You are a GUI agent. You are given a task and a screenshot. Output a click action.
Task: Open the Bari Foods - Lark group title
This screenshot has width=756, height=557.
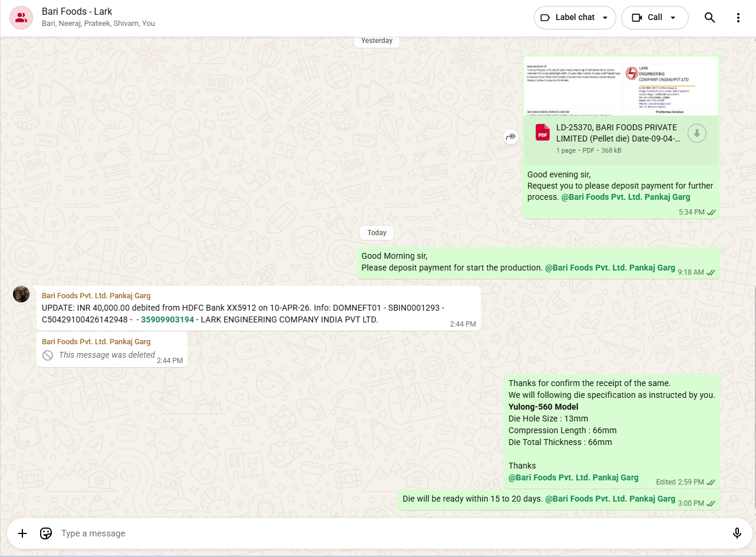coord(77,12)
